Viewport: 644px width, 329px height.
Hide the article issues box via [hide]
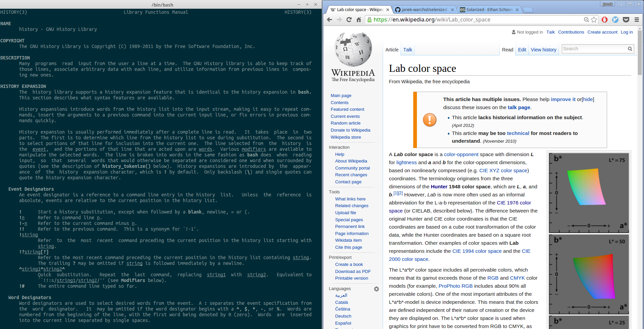pyautogui.click(x=588, y=99)
